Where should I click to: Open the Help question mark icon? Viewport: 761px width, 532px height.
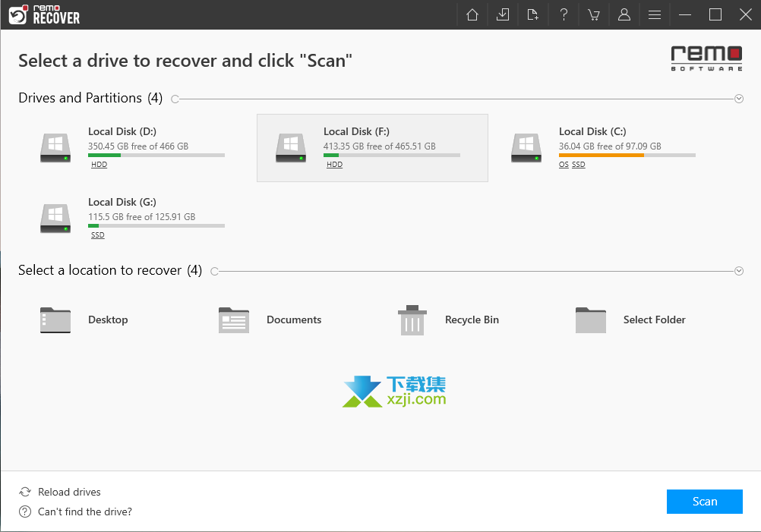click(564, 14)
